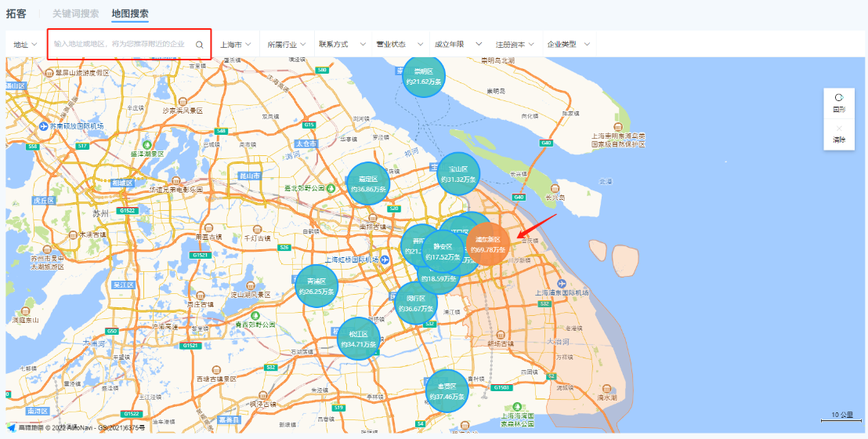Image resolution: width=868 pixels, height=439 pixels.
Task: Expand the 联系方式 contact filter
Action: click(342, 45)
